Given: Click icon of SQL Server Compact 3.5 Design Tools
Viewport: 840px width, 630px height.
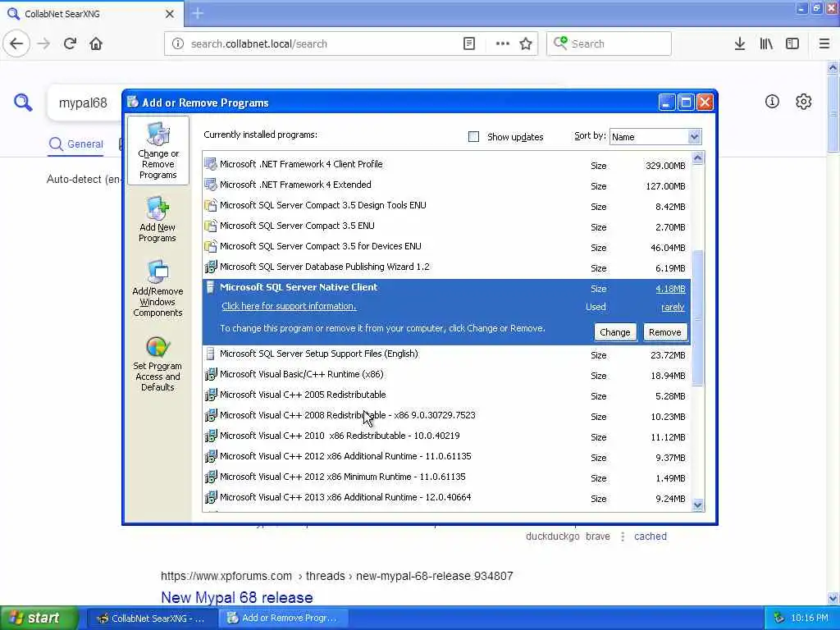Looking at the screenshot, I should (211, 205).
